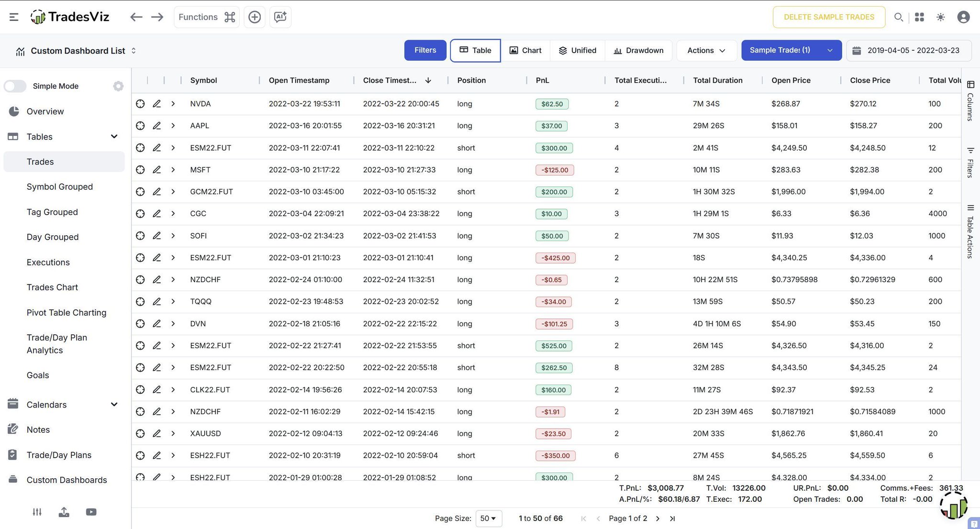Click DELETE SAMPLE TRADES button

pyautogui.click(x=828, y=17)
